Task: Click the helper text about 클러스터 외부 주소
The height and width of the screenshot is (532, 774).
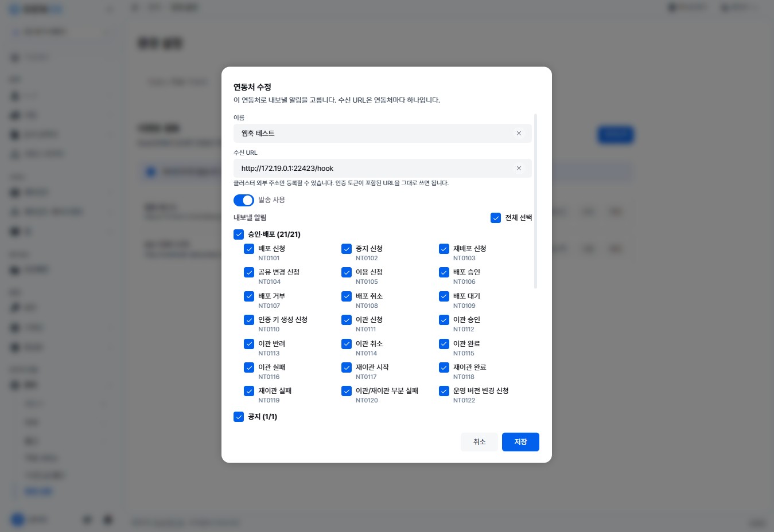Action: (341, 183)
